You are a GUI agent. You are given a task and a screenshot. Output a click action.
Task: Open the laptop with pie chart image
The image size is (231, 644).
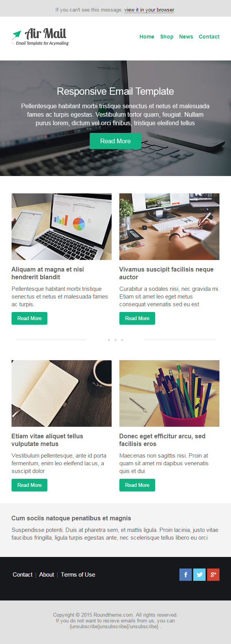pos(62,226)
